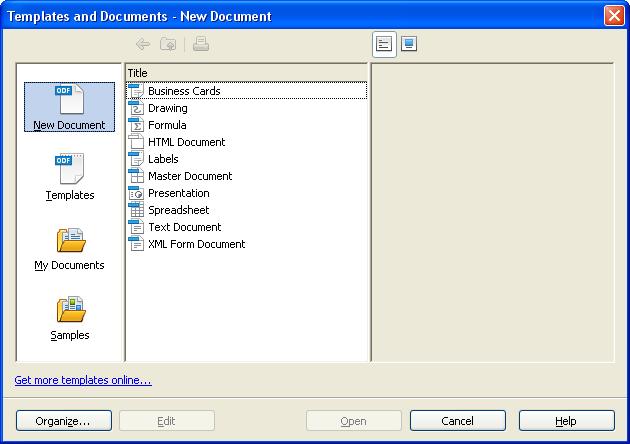Toggle the Preview view icon

[409, 44]
